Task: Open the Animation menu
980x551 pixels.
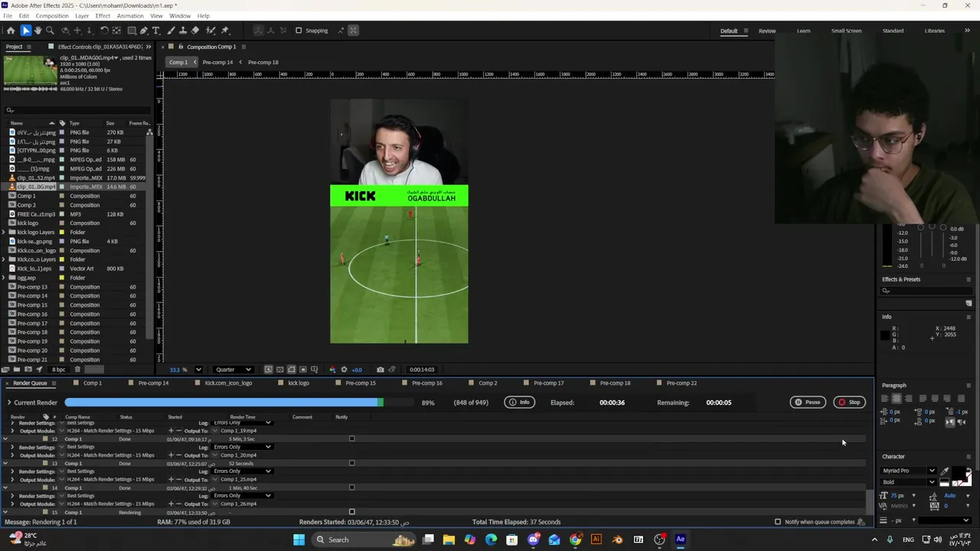Action: [x=130, y=16]
